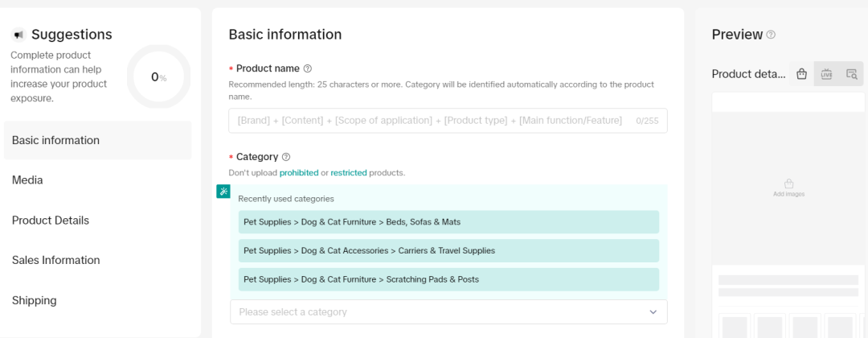Choose Carriers & Travel Supplies recent category

(x=448, y=250)
